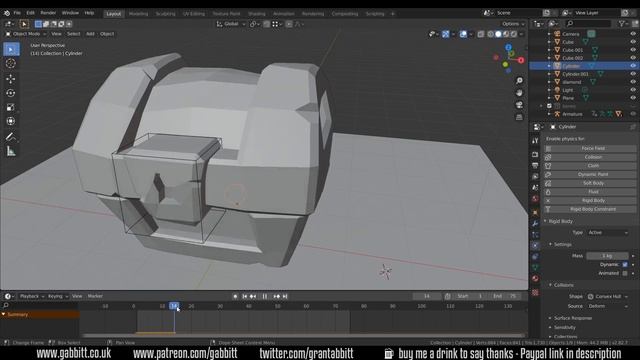Select the Transform tool
This screenshot has height=360, width=640.
click(11, 121)
